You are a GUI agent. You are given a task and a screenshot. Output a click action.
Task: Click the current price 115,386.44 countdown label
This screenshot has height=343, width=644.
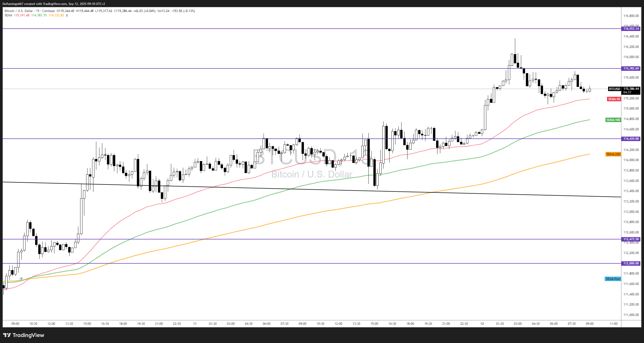click(631, 90)
